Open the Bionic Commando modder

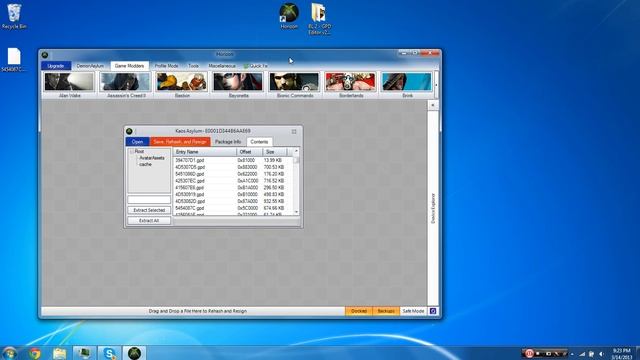(x=295, y=85)
